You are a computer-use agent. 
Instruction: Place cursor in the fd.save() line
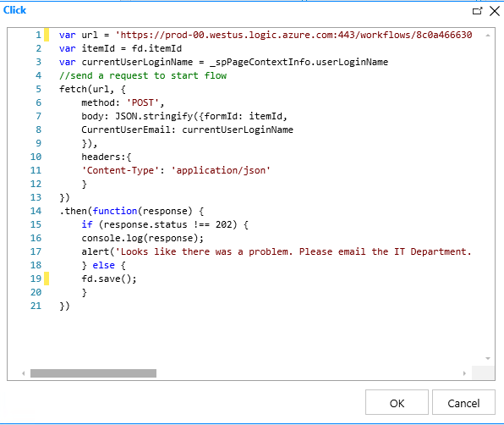tap(109, 279)
